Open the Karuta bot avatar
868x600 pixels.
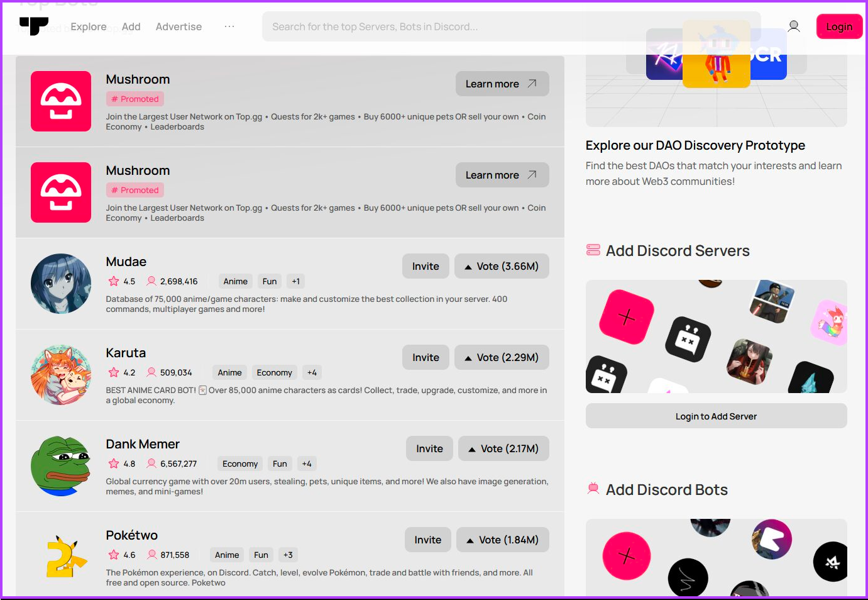click(61, 375)
